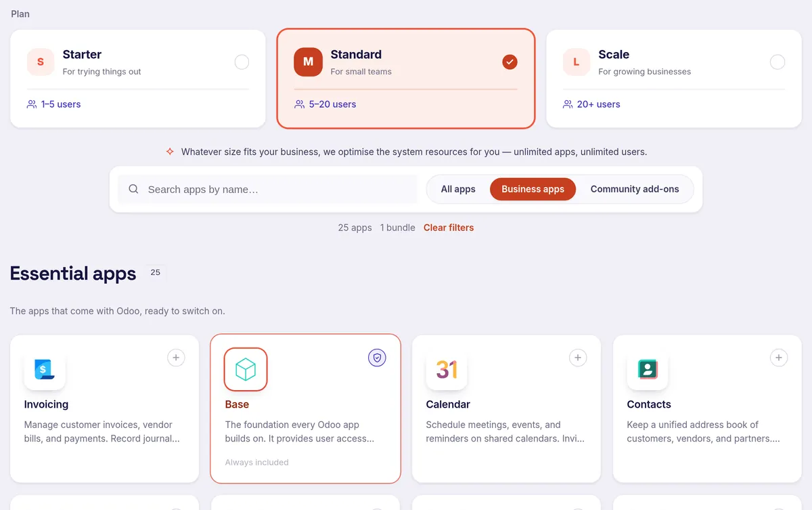Screen dimensions: 812x510
Task: Focus the Search apps by name field
Action: coord(267,190)
